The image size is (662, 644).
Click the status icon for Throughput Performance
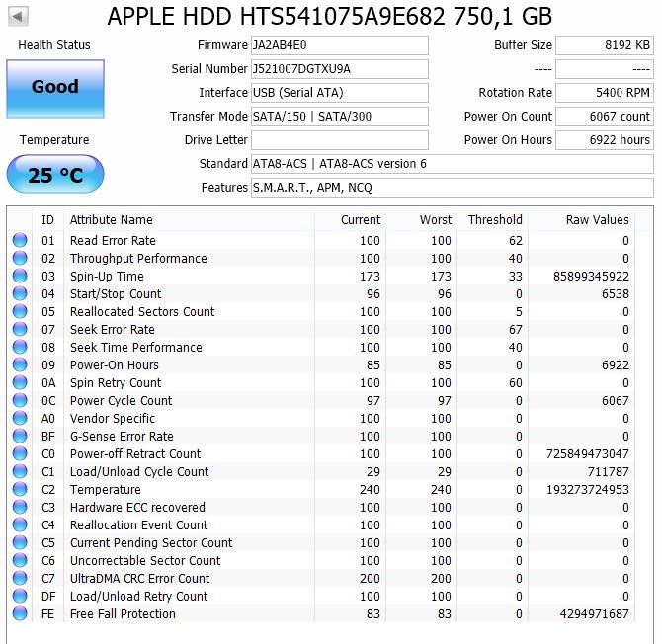click(20, 258)
